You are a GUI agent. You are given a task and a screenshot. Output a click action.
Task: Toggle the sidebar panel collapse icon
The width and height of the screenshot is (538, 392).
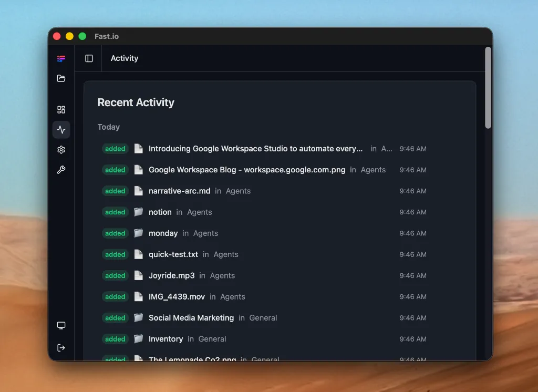pos(88,58)
